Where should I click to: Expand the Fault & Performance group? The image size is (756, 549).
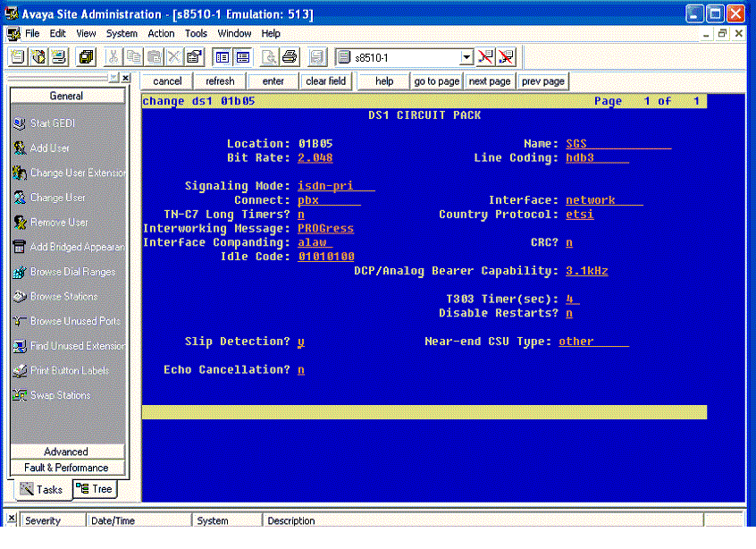[x=66, y=468]
